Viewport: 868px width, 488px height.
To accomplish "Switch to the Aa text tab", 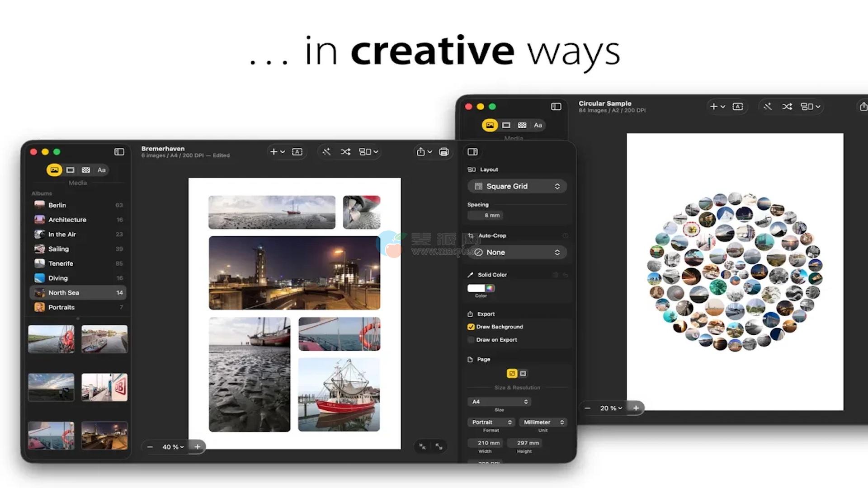I will pyautogui.click(x=101, y=170).
